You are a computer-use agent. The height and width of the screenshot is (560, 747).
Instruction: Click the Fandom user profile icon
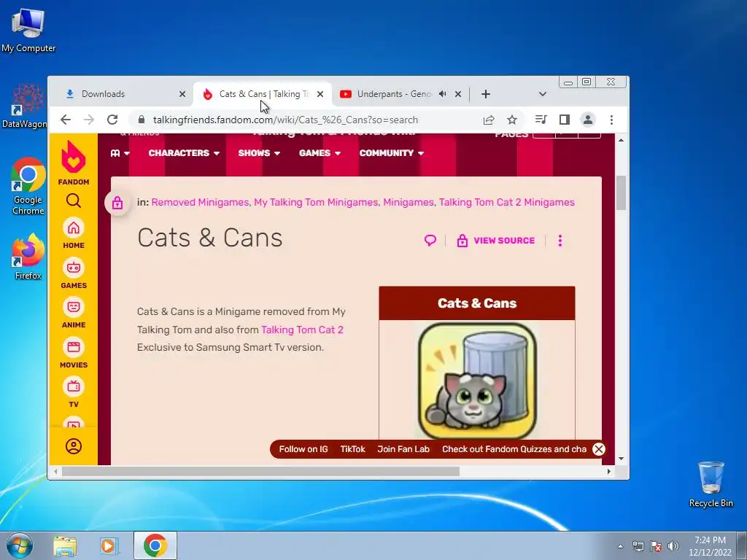(x=74, y=446)
